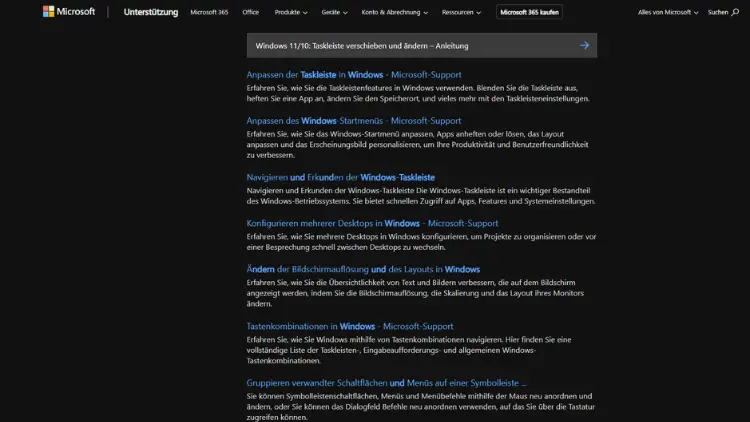Expand Alles von Microsoft menu
The height and width of the screenshot is (422, 750).
(668, 12)
